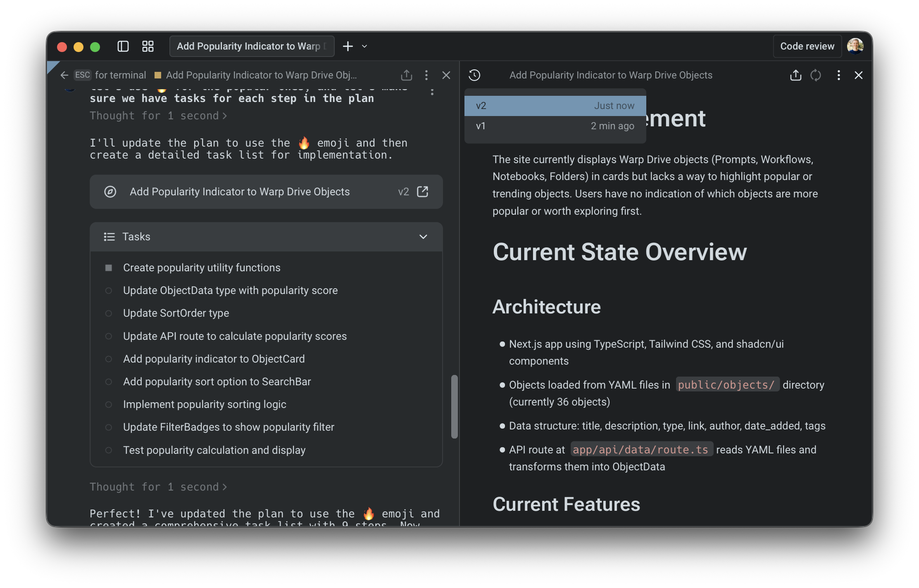Click the back arrow for terminal
Viewport: 919px width, 588px height.
(64, 75)
